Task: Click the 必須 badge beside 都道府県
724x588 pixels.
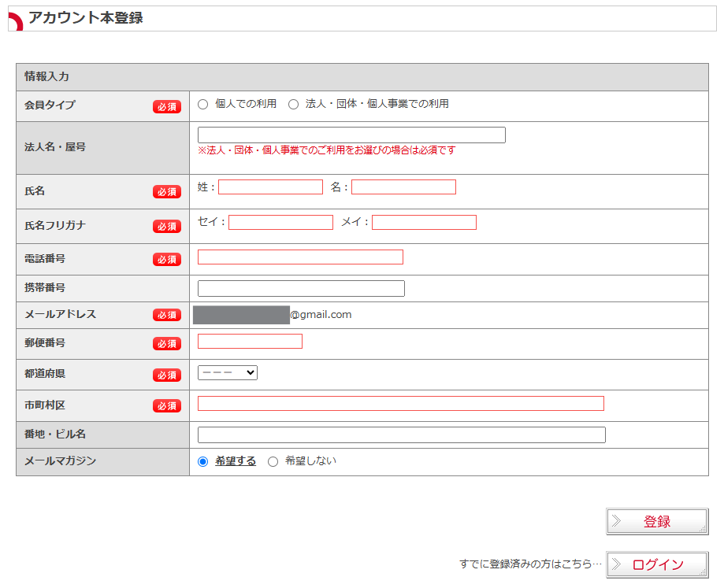Action: click(x=167, y=375)
